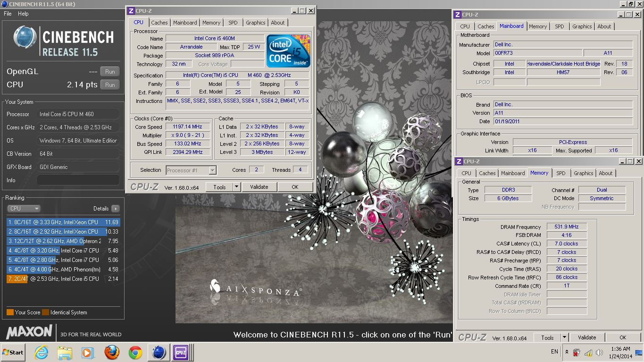
Task: Launch Internet Explorer from the taskbar
Action: [x=42, y=352]
